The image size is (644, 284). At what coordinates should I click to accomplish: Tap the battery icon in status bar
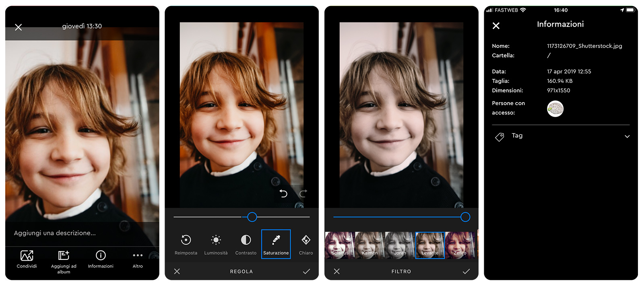point(630,10)
